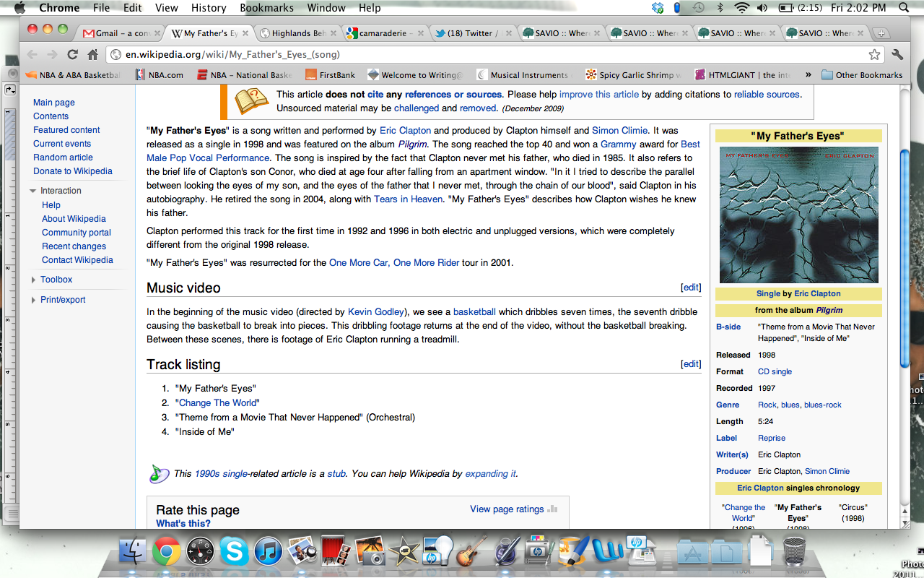Open the Chrome application menu
The image size is (924, 578).
click(x=59, y=8)
